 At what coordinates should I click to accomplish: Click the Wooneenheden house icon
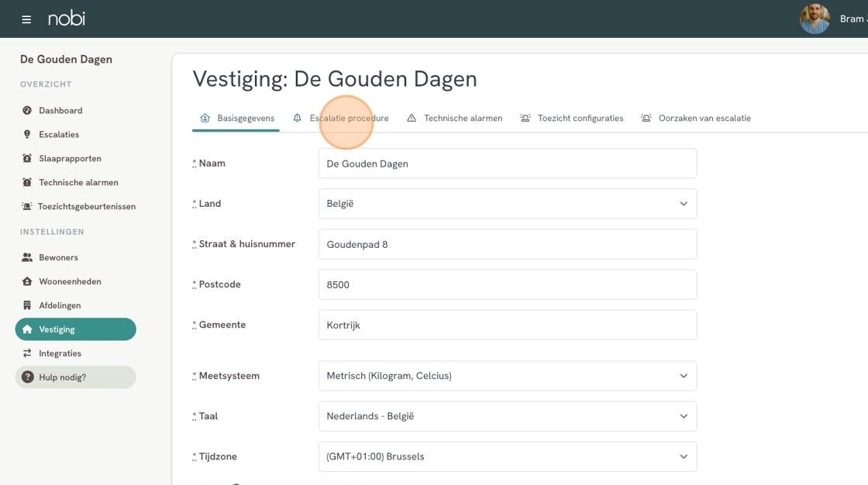[x=27, y=281]
